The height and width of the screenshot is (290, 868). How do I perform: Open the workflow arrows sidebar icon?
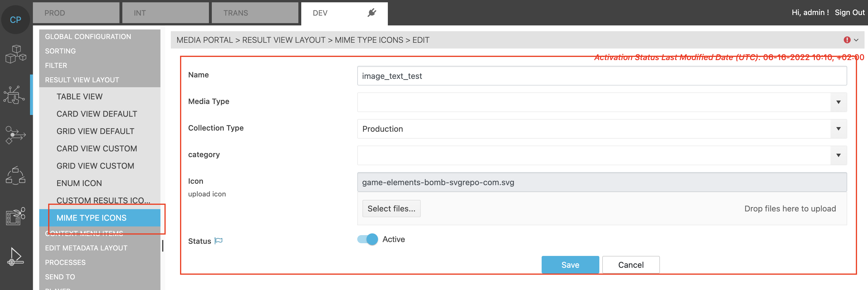point(16,135)
